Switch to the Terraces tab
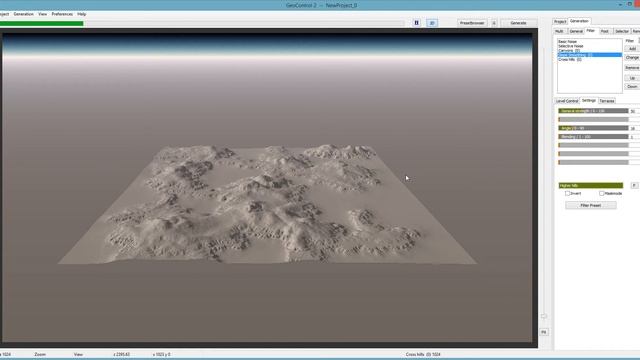The image size is (640, 360). pos(607,101)
